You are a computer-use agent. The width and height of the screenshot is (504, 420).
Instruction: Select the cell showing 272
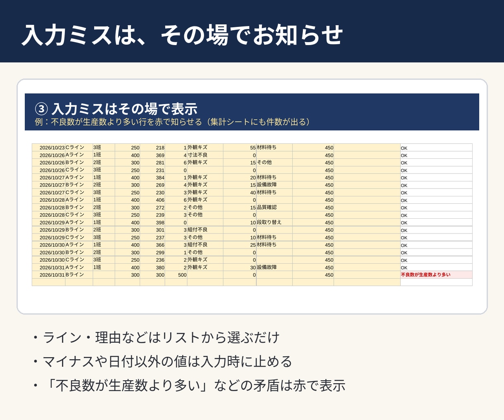tap(152, 208)
